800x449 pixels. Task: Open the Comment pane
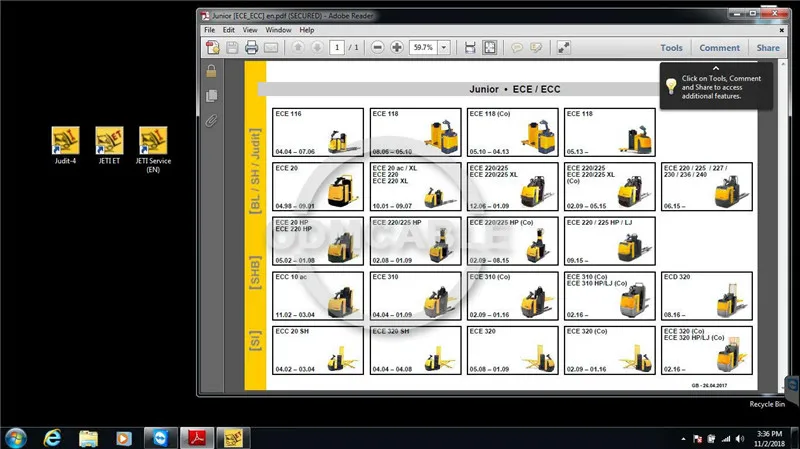(719, 47)
